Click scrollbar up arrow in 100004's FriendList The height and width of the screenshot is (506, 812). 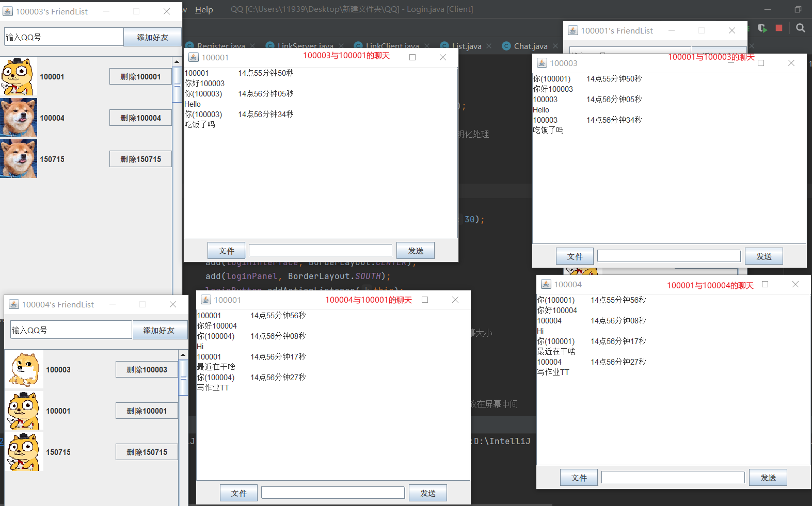pyautogui.click(x=183, y=355)
